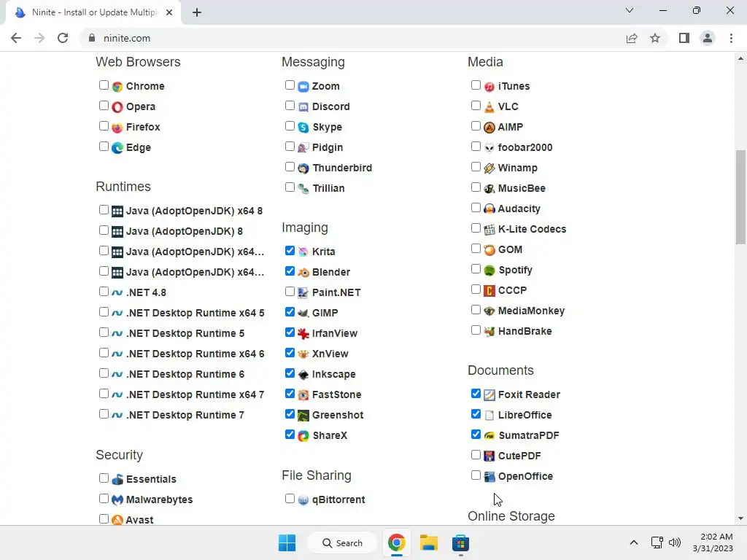
Task: Close the Ninite tab
Action: click(169, 12)
